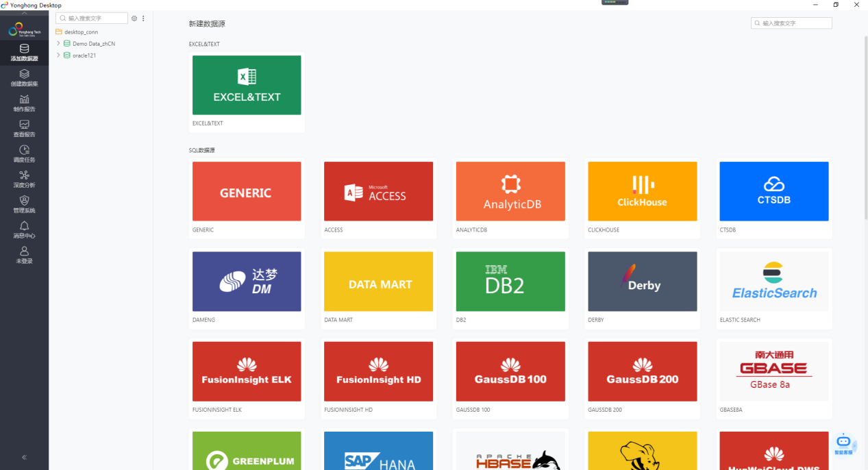This screenshot has height=470, width=868.
Task: Select the 调度任务 sidebar item
Action: (24, 154)
